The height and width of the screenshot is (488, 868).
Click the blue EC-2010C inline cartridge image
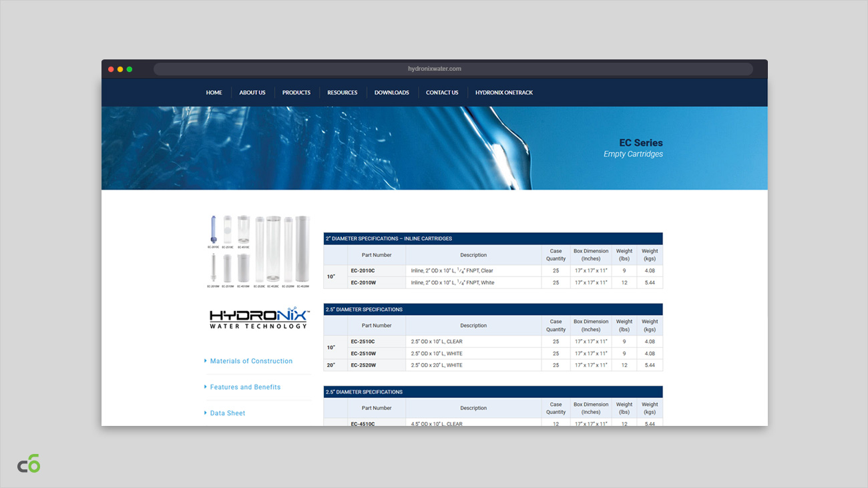(213, 231)
